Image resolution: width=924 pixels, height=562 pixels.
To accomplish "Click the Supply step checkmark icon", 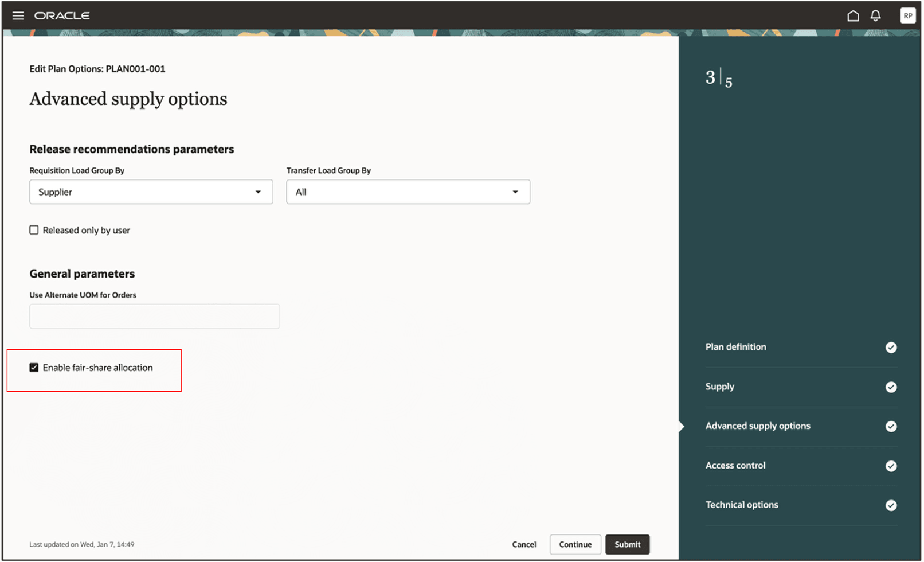I will pos(891,387).
